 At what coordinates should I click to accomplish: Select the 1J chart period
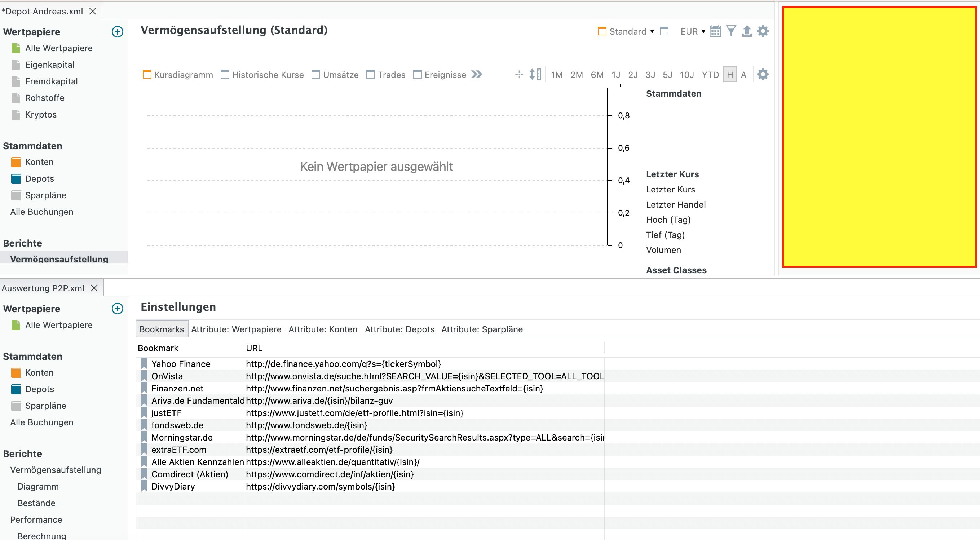tap(615, 75)
